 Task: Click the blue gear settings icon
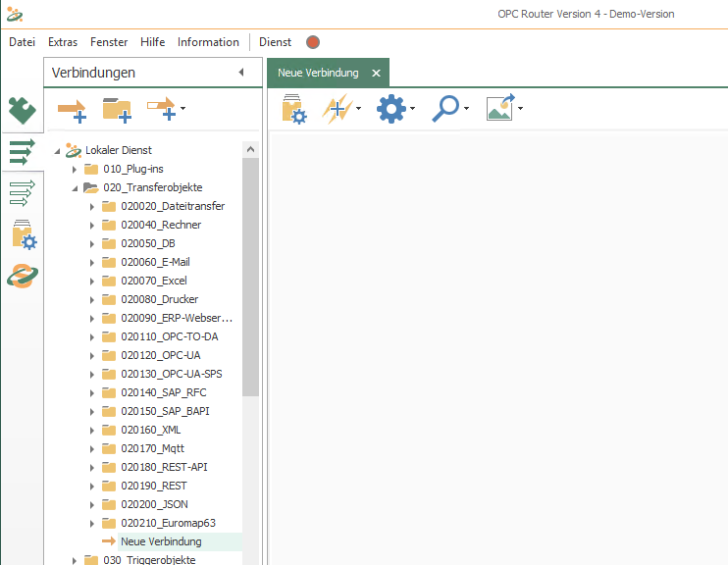(x=390, y=109)
